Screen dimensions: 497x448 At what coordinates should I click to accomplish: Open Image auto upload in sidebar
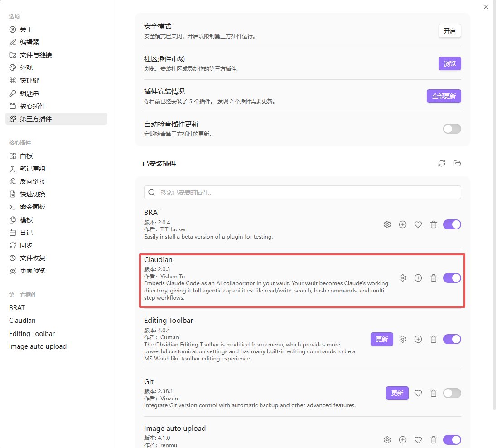[57, 346]
